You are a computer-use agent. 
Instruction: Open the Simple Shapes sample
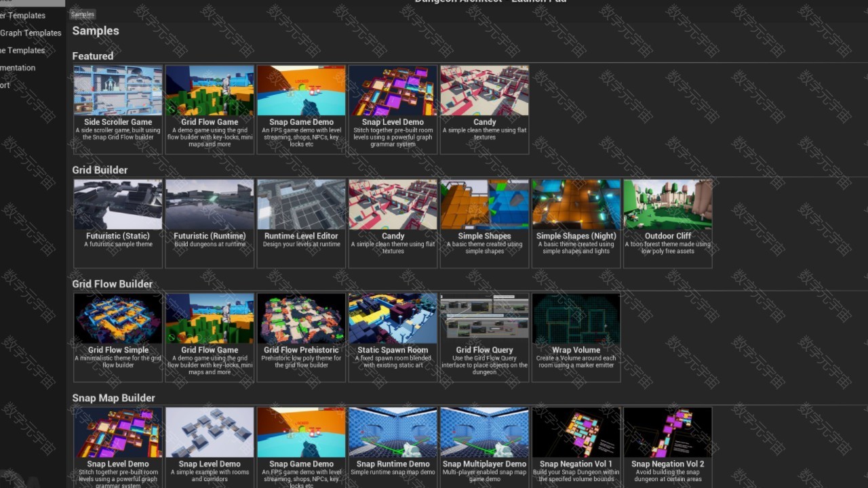tap(484, 223)
